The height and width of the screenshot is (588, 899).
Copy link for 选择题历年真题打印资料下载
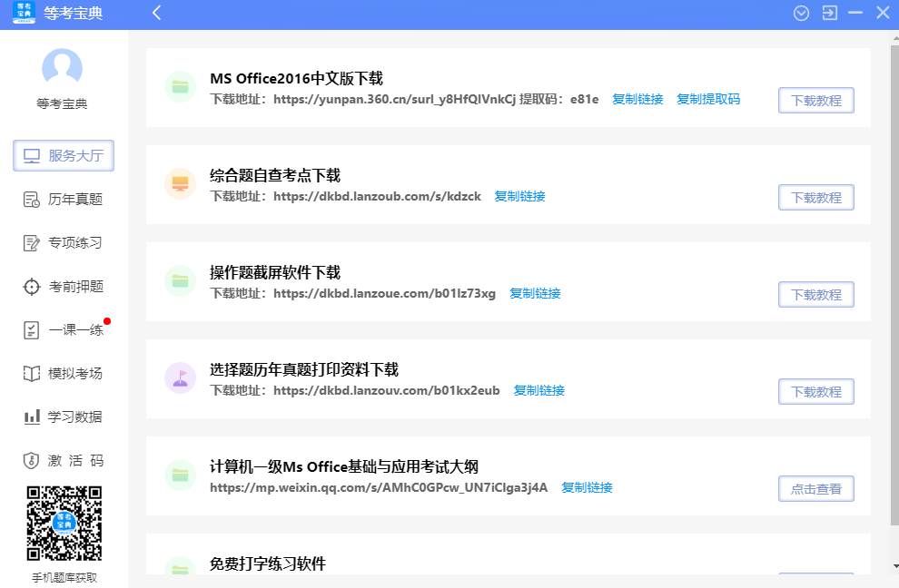click(538, 390)
